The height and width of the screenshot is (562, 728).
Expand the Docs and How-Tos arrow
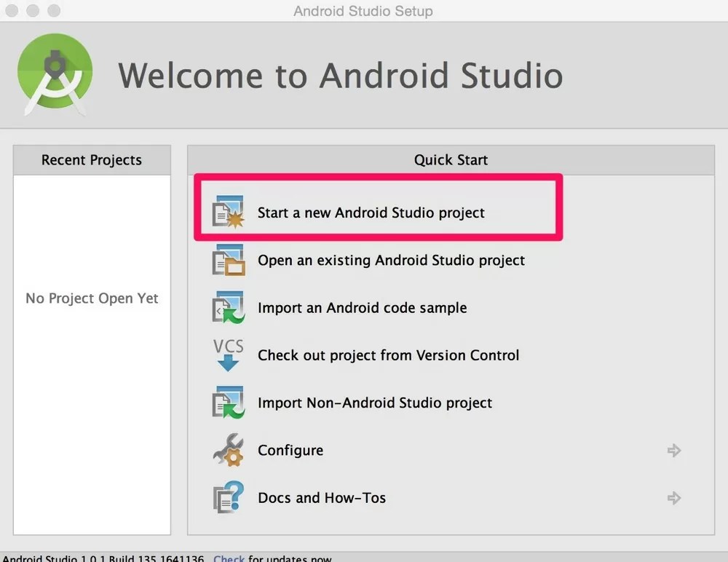673,498
